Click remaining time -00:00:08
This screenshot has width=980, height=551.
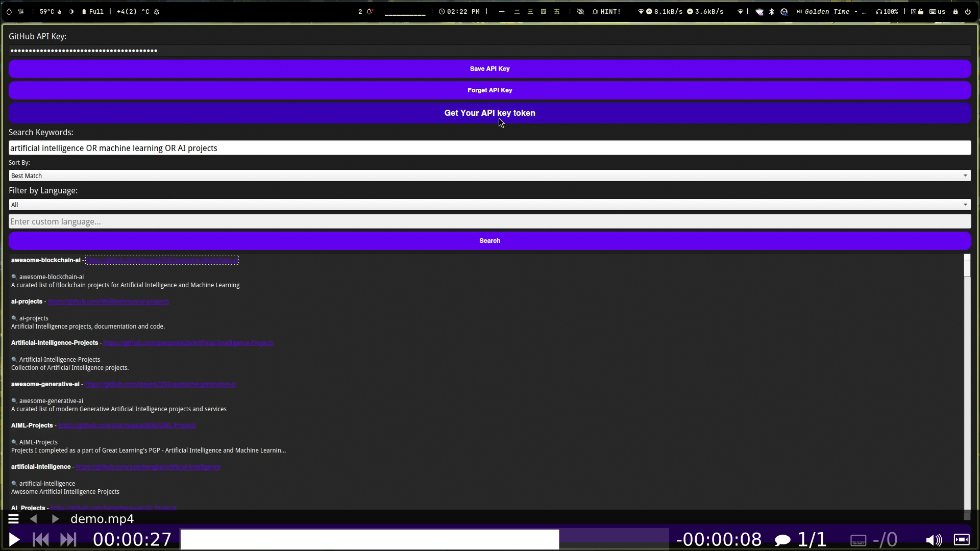719,539
